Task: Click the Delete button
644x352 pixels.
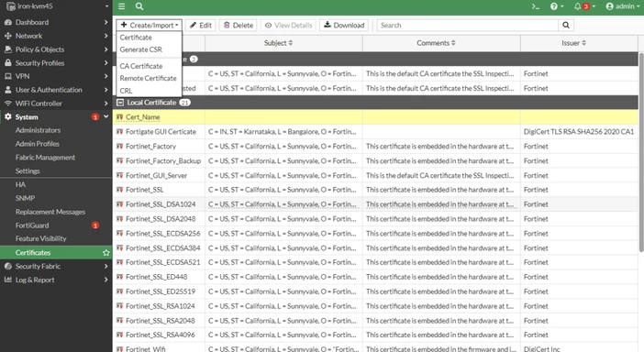Action: coord(239,25)
